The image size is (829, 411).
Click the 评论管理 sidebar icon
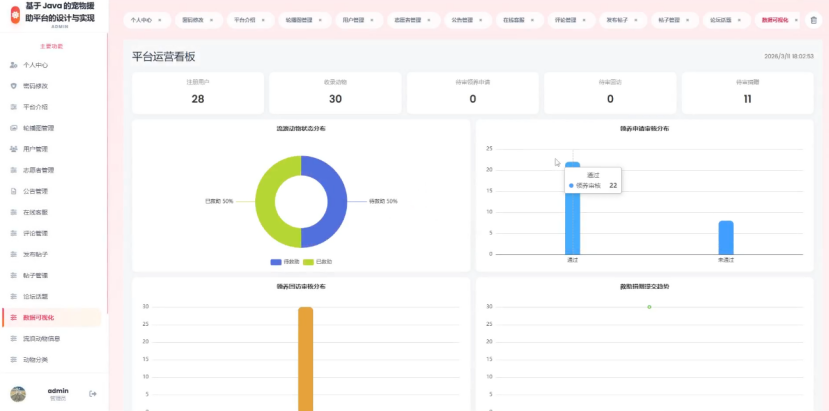click(14, 233)
